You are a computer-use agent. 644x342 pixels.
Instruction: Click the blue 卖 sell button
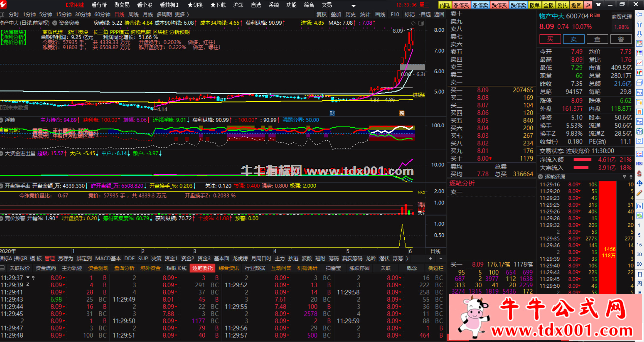pyautogui.click(x=574, y=39)
